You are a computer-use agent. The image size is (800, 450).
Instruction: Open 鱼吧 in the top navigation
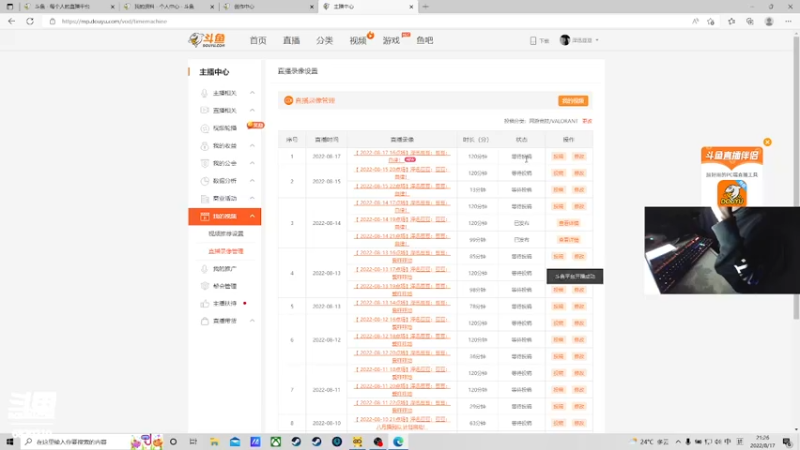tap(424, 40)
